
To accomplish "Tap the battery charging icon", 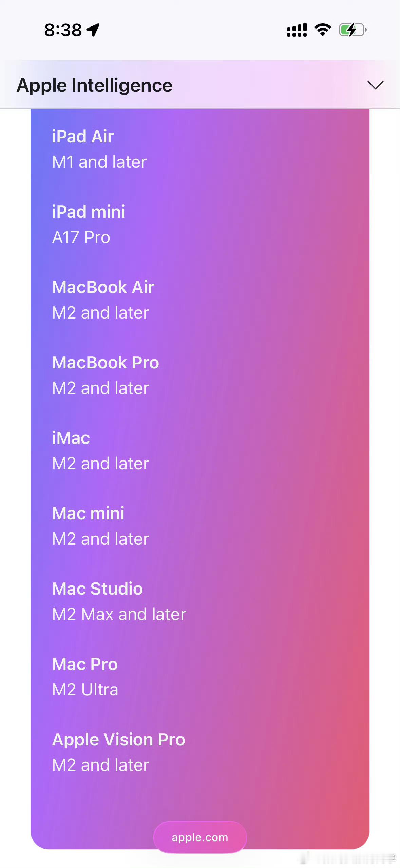I will [x=353, y=30].
